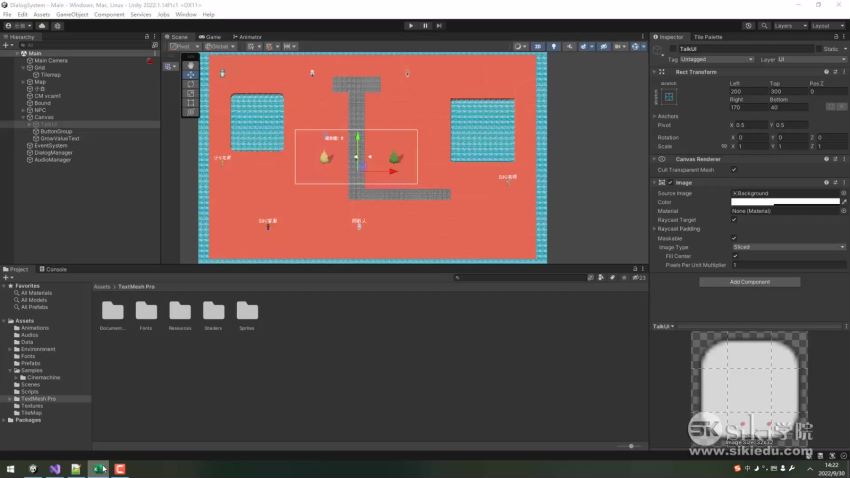The width and height of the screenshot is (850, 478).
Task: Toggle Maskable checkbox
Action: point(734,238)
